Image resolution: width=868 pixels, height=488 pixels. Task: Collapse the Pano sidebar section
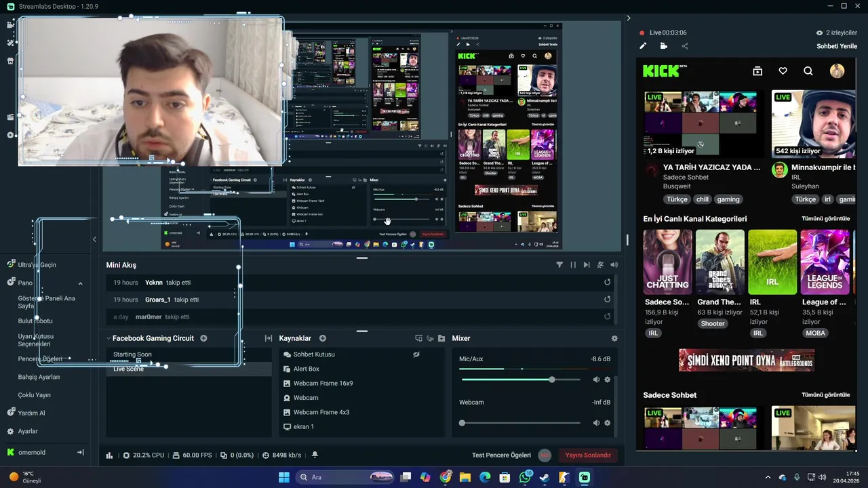click(80, 283)
